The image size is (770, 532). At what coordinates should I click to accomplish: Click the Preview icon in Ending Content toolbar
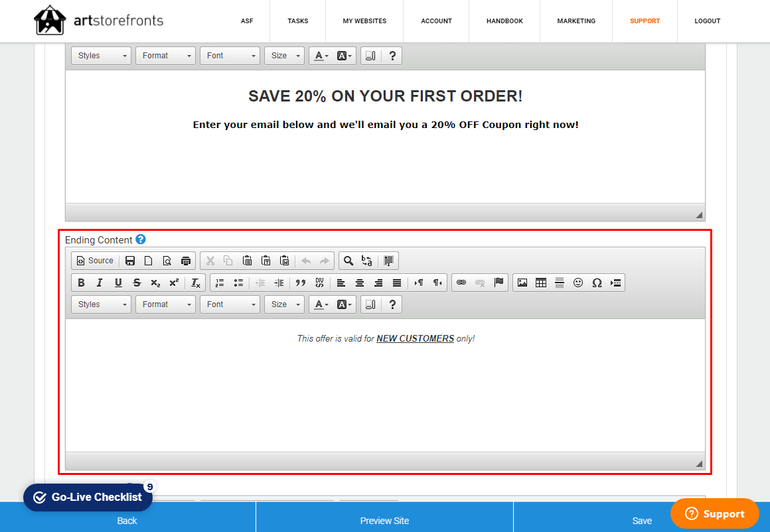point(167,261)
